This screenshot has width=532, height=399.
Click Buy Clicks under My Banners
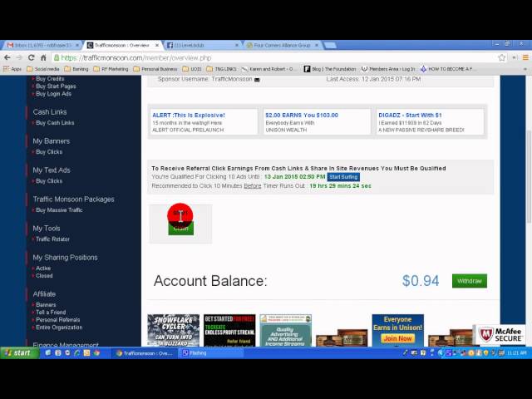(x=49, y=152)
